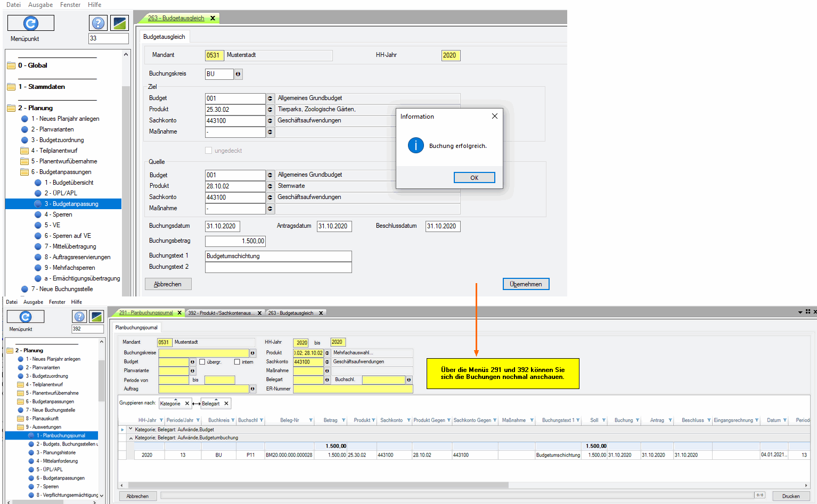Click into the Buchungstext 2 field

pos(278,267)
